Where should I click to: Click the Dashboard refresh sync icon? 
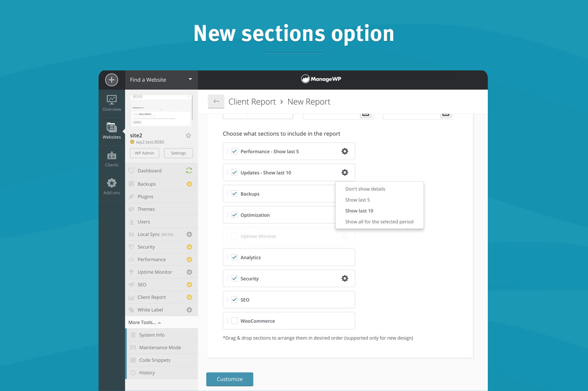pyautogui.click(x=189, y=170)
